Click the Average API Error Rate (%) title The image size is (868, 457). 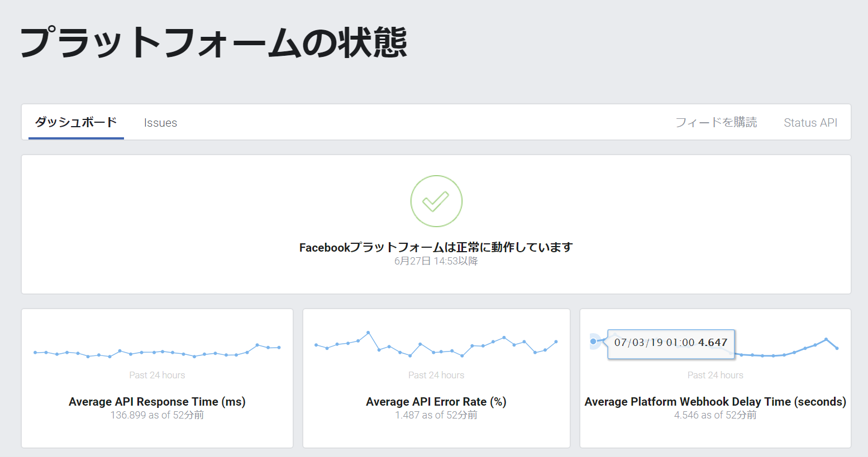click(x=436, y=402)
